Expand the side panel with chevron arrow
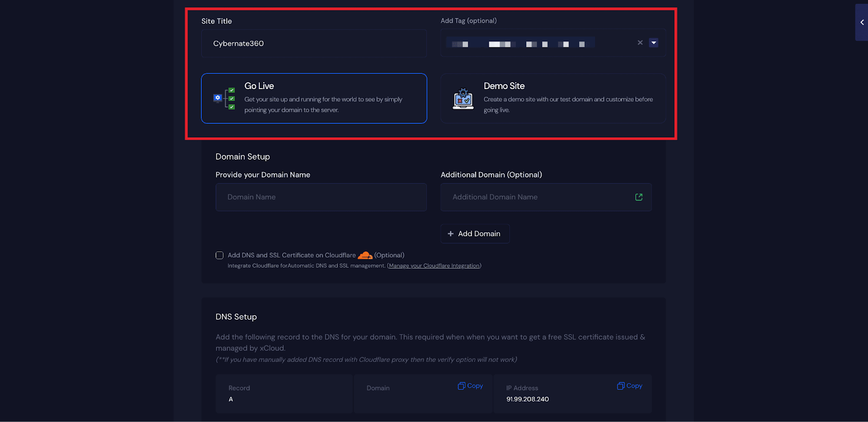Screen dimensions: 868x422 click(x=861, y=22)
